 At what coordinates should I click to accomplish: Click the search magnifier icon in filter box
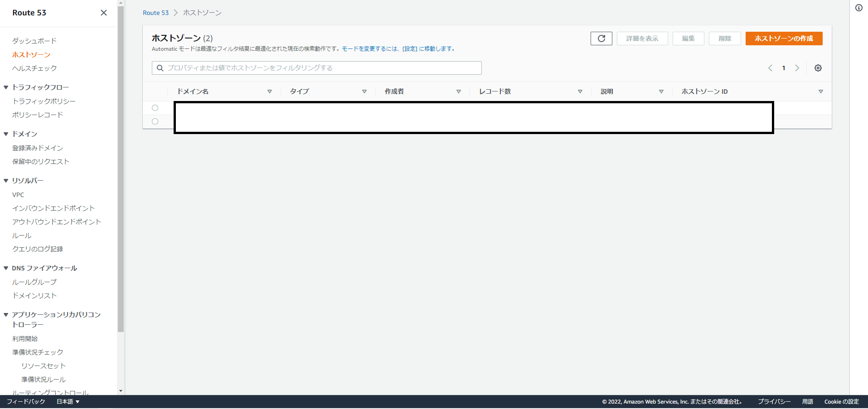(x=160, y=68)
